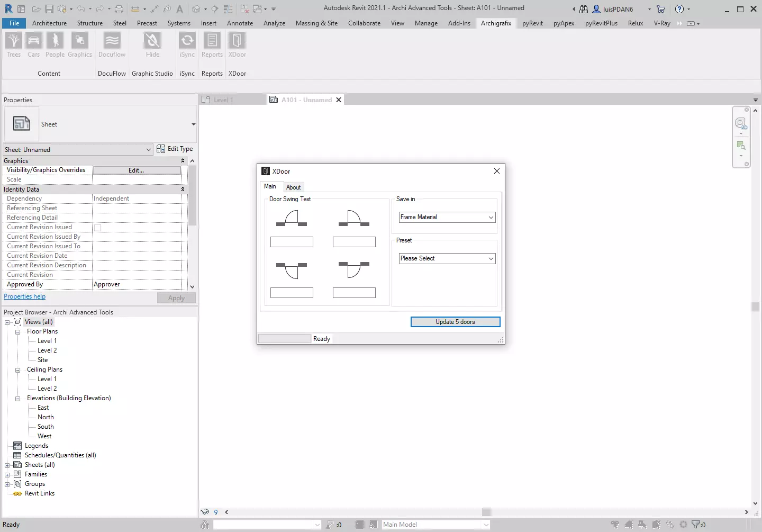Open the XDoor tool
The height and width of the screenshot is (532, 762).
coord(237,46)
